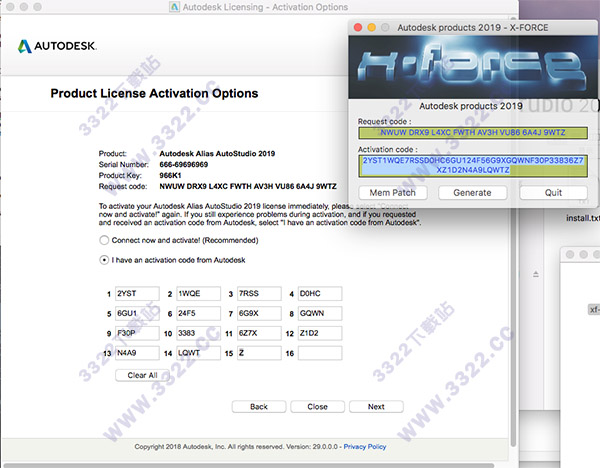Click activation code field 13 containing N4A9

(x=137, y=353)
